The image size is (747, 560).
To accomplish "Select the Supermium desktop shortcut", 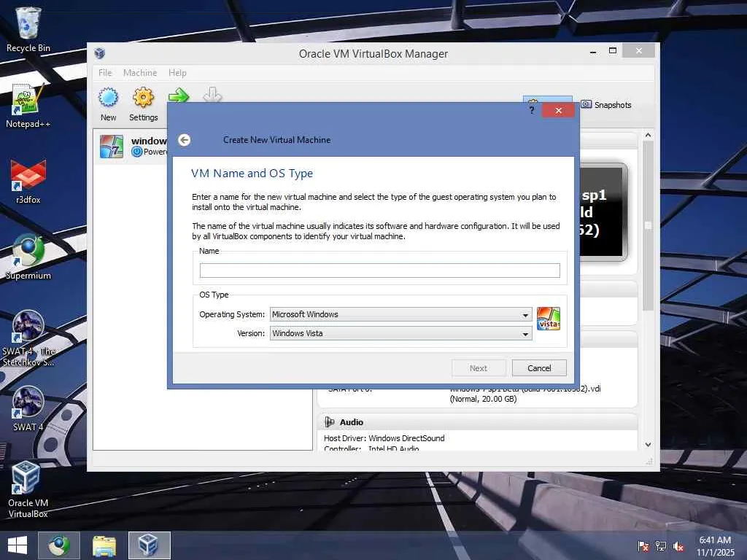I will [x=28, y=257].
